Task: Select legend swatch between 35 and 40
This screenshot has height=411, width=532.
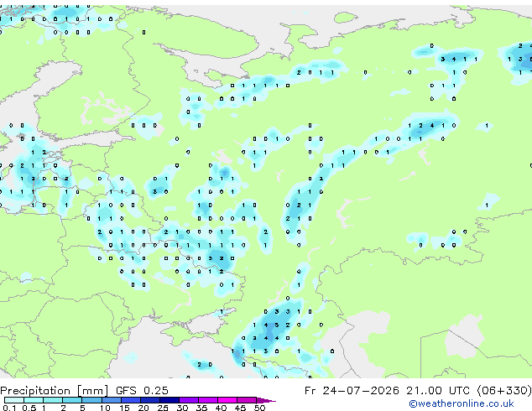Action: point(207,400)
